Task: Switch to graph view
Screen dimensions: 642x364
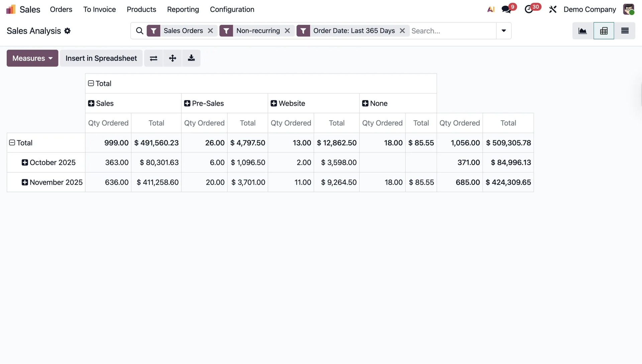Action: [582, 31]
